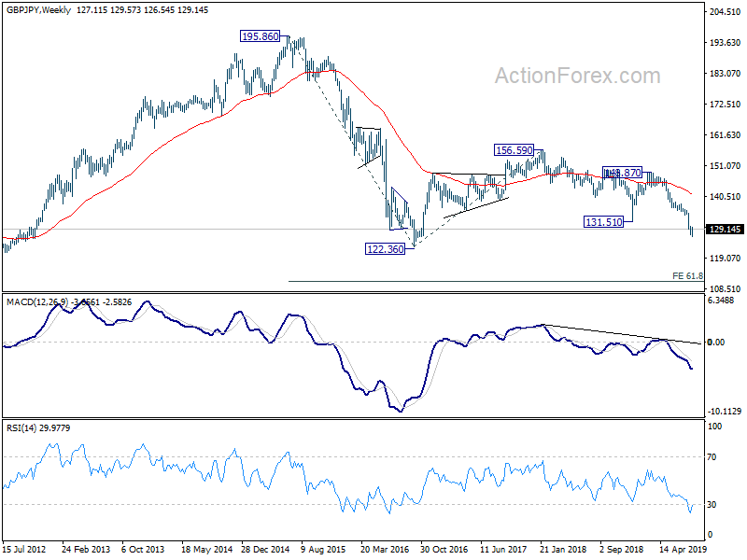The image size is (747, 560).
Task: Click the 156.590 price label
Action: [514, 150]
